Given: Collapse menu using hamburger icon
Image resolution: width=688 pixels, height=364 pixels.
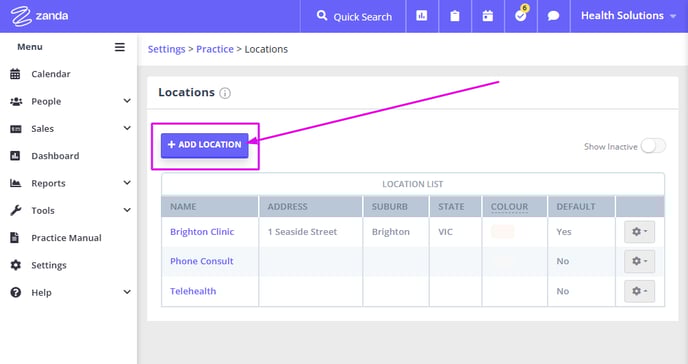Looking at the screenshot, I should pos(120,47).
